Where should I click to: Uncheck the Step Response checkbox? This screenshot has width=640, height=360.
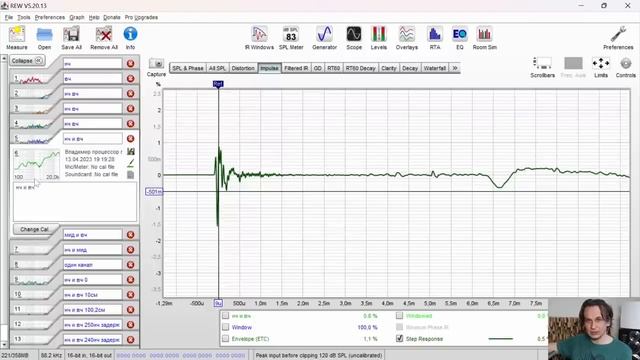[400, 339]
